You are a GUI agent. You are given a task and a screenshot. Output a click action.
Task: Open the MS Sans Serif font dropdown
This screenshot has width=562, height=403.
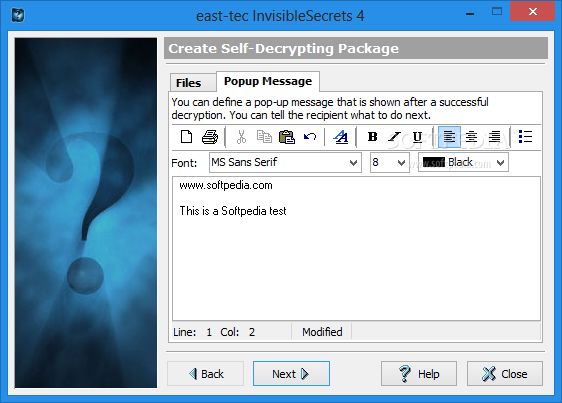pos(285,162)
